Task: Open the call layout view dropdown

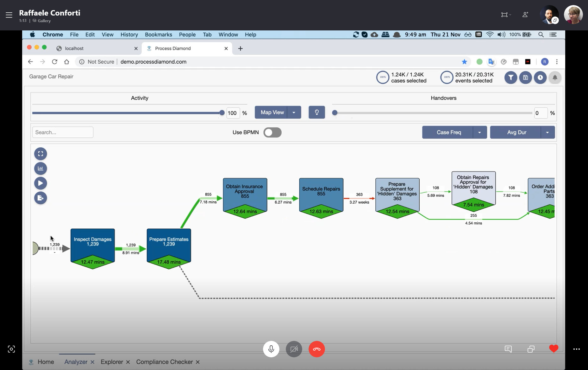Action: [506, 15]
